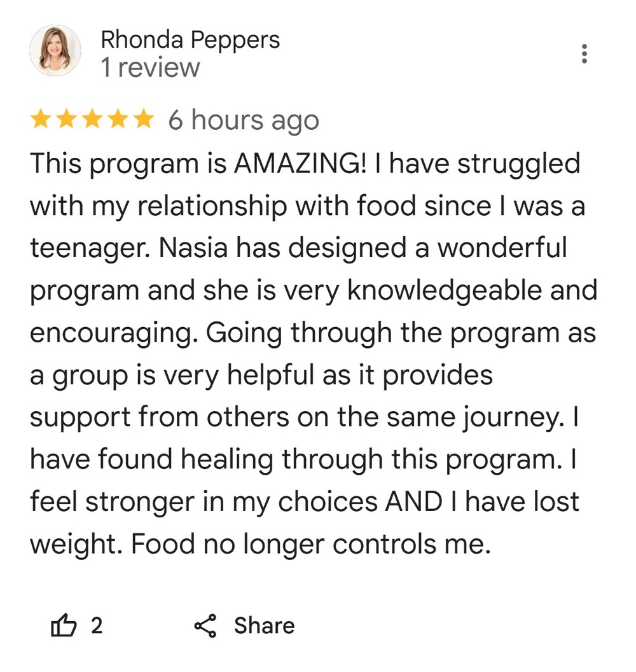
Task: Click the third gold star
Action: (x=92, y=120)
